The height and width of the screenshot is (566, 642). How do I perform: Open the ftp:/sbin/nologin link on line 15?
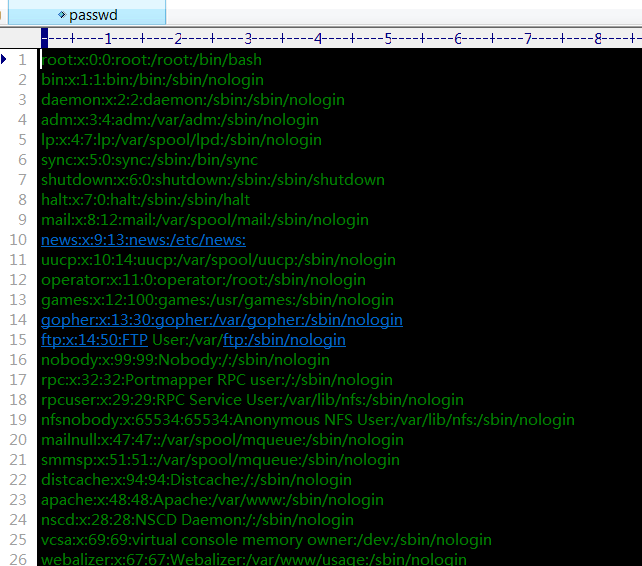coord(284,340)
